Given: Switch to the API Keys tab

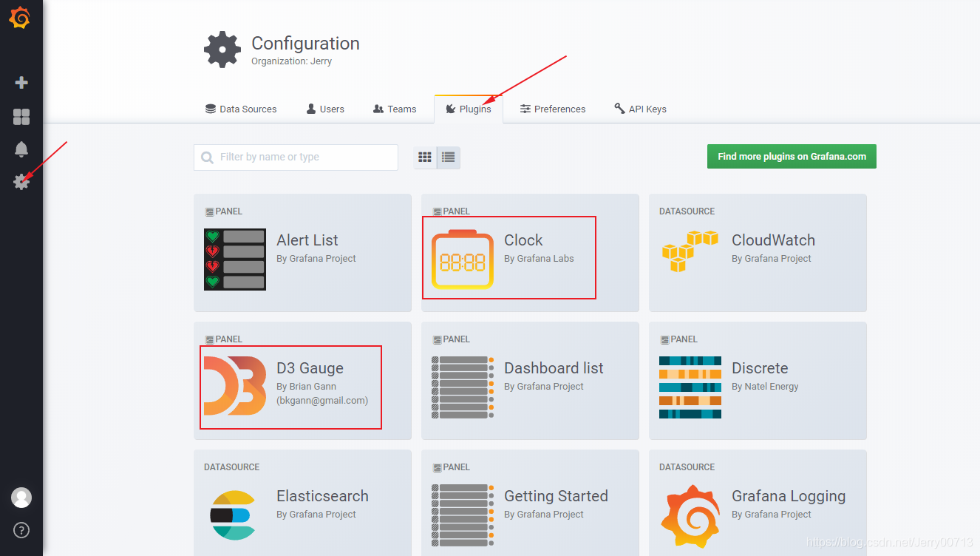Looking at the screenshot, I should (x=640, y=109).
